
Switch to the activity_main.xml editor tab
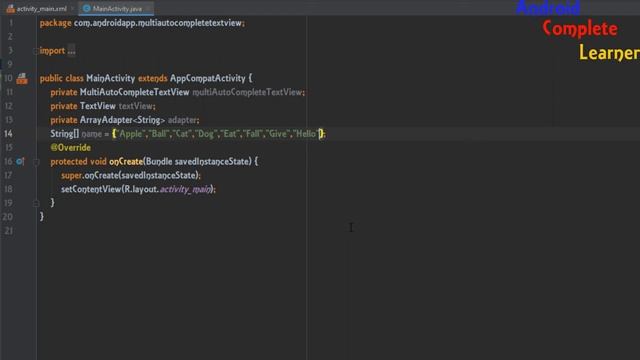[x=37, y=9]
